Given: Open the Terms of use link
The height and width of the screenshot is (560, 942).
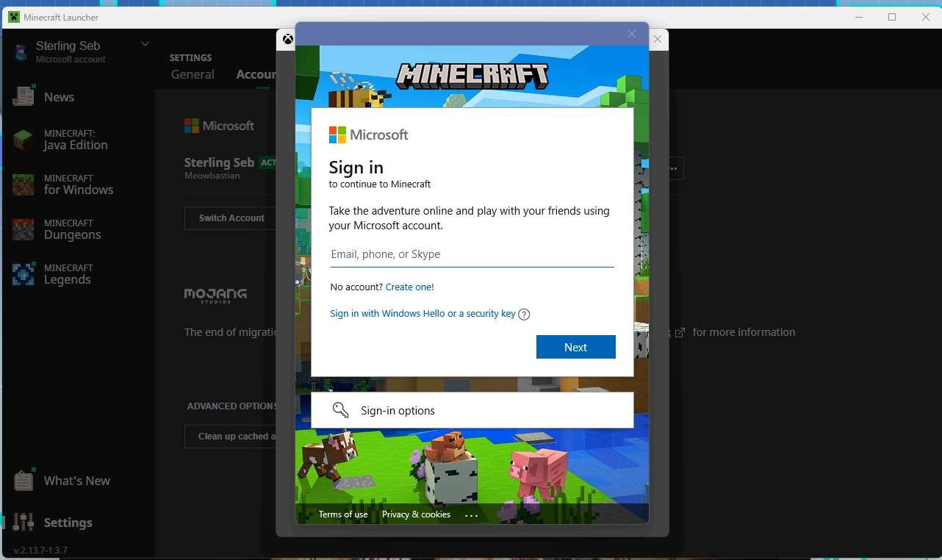Looking at the screenshot, I should 343,514.
